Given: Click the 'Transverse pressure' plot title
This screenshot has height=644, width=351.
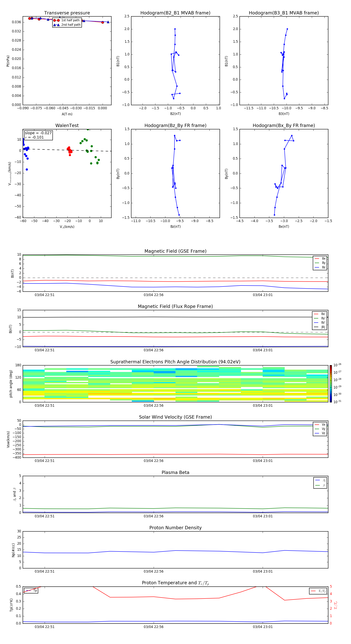Looking at the screenshot, I should point(67,13).
